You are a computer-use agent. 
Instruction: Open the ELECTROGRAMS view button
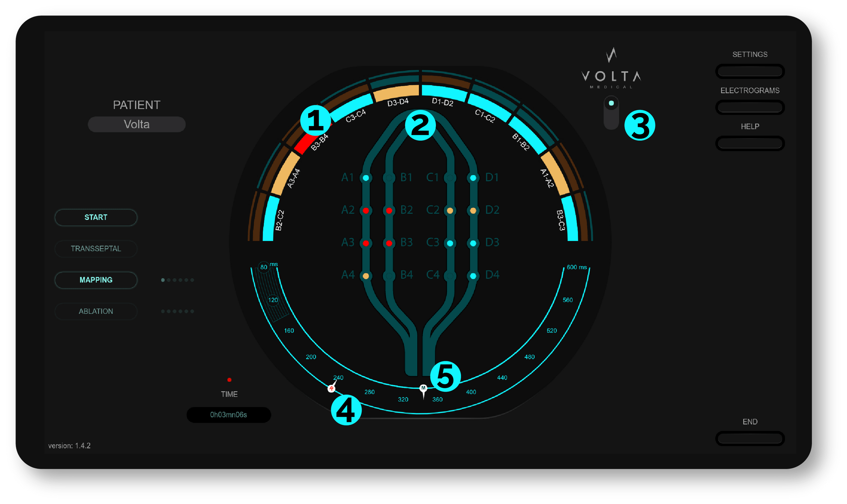pyautogui.click(x=750, y=107)
